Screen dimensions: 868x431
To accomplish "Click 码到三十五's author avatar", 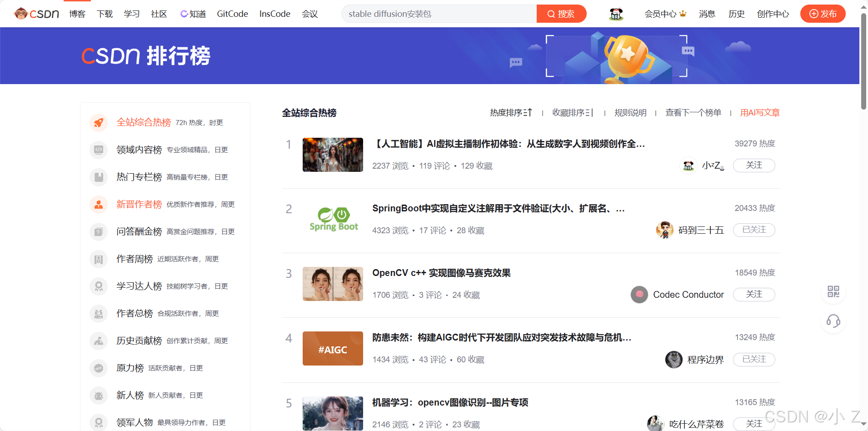I will pos(665,230).
